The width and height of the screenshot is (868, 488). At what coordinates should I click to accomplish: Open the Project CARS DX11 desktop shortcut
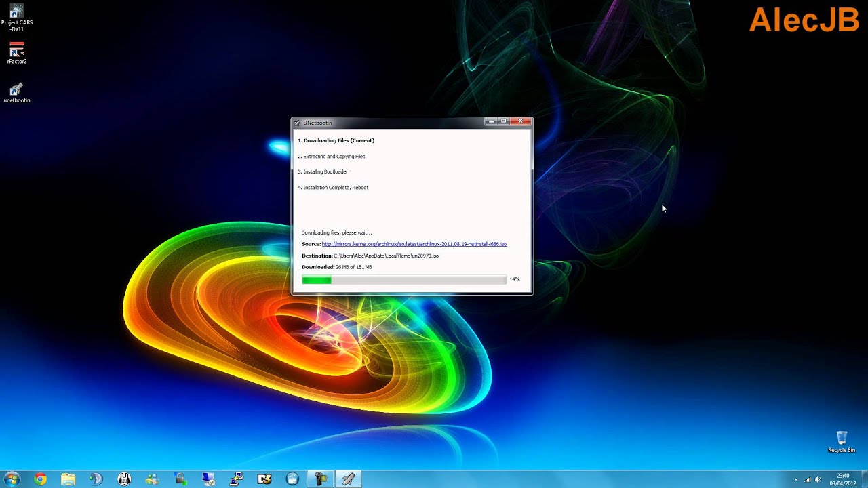point(17,18)
